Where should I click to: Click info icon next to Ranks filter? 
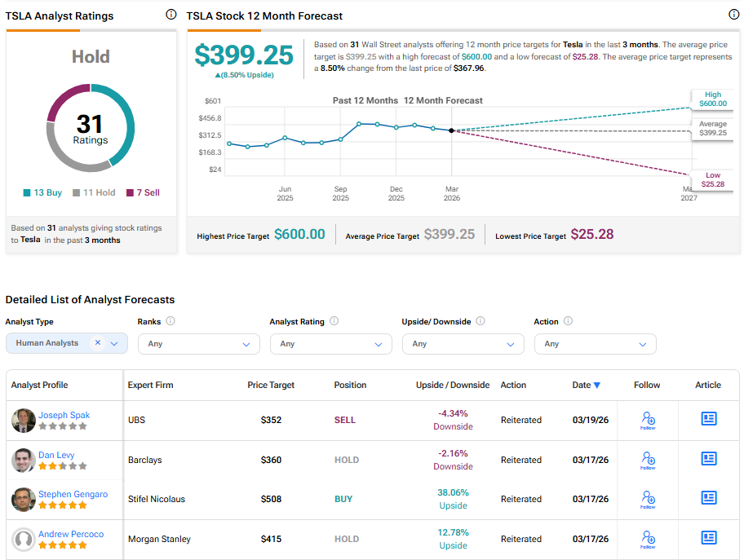(x=170, y=321)
